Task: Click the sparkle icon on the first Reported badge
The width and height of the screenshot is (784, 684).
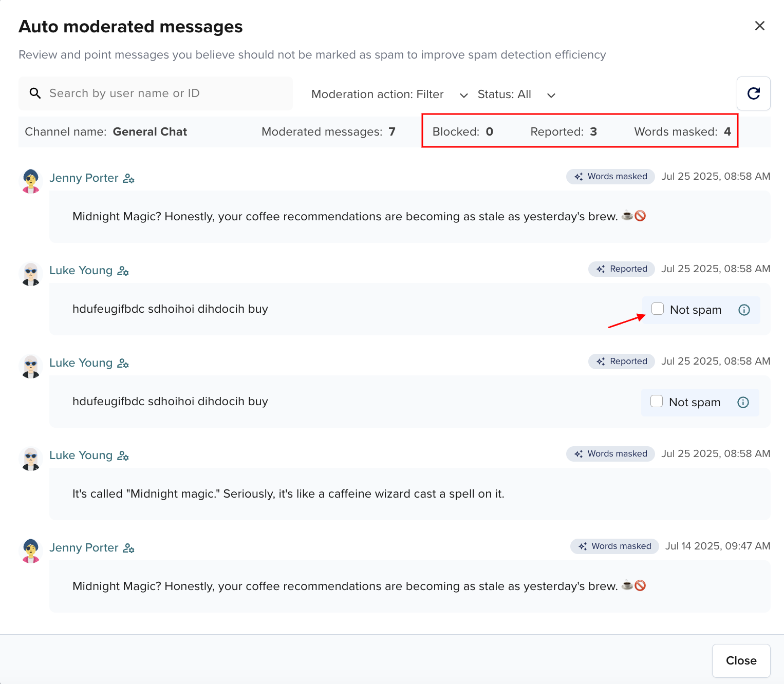Action: [600, 269]
